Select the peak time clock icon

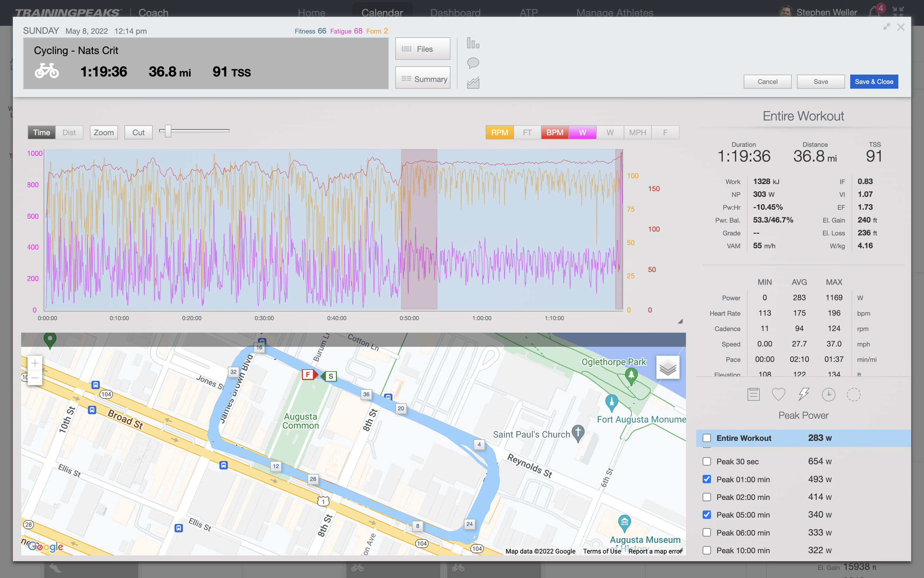pos(829,394)
